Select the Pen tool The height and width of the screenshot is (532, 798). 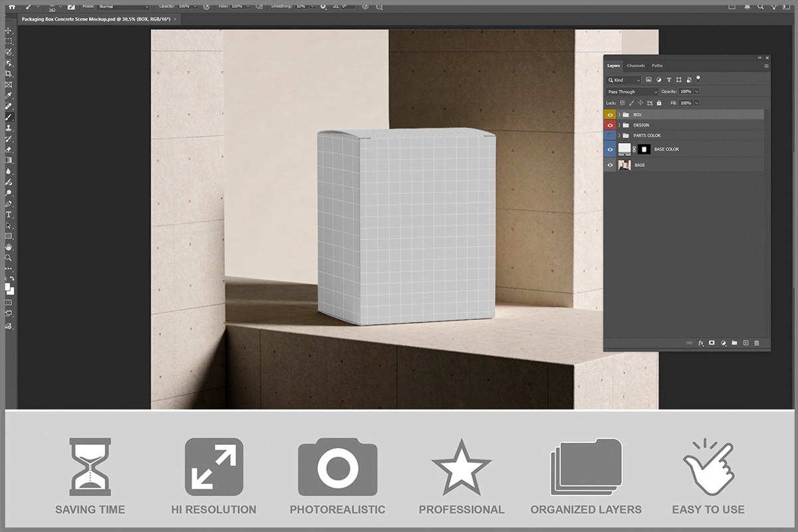[x=9, y=203]
